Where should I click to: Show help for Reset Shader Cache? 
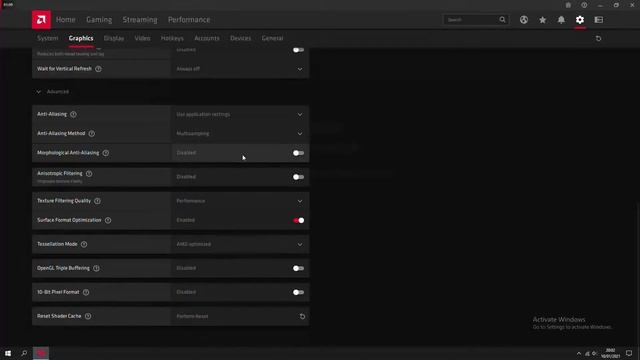tap(88, 316)
